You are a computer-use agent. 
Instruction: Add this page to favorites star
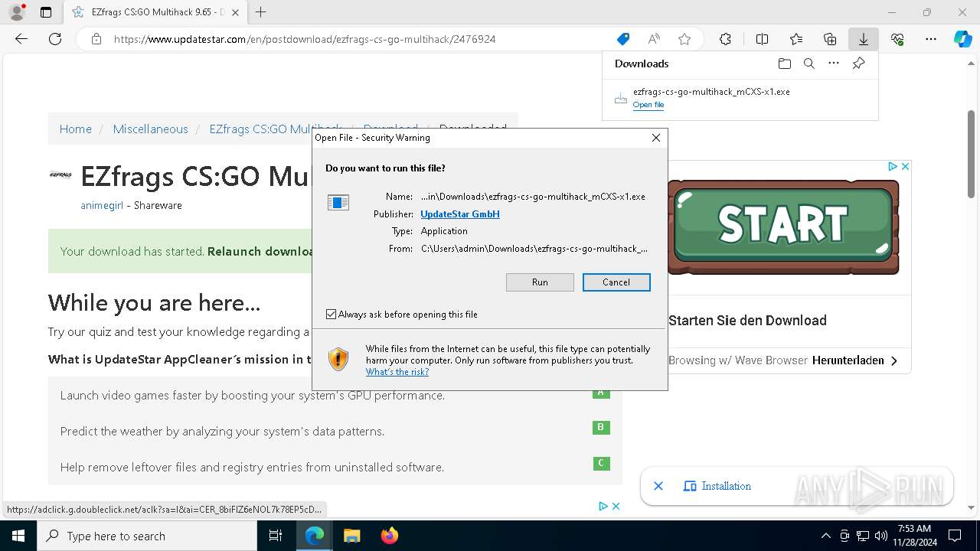tap(684, 39)
